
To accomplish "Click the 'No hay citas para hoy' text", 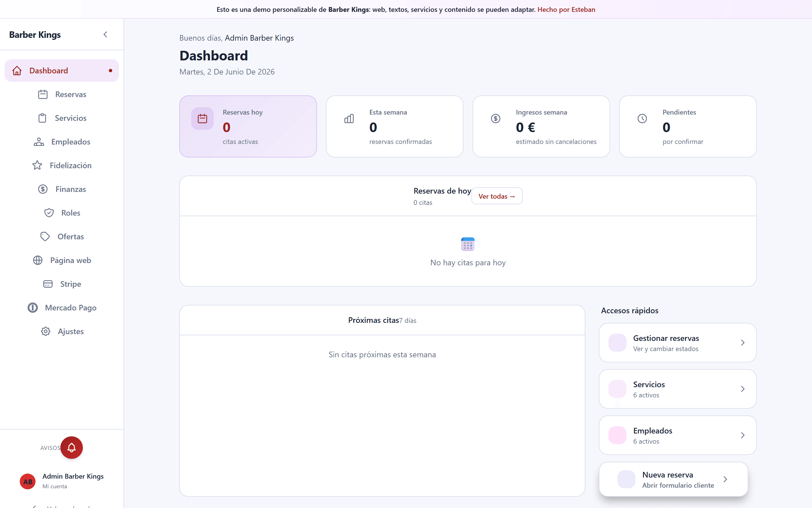I will coord(468,263).
